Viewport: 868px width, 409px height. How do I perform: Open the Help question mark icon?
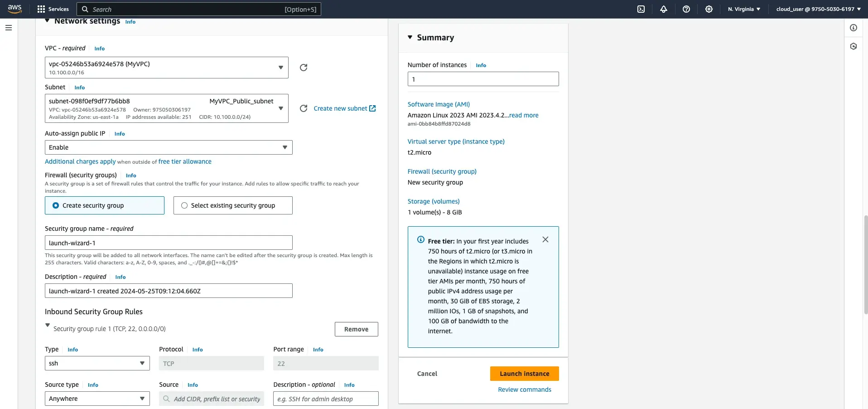click(x=686, y=9)
